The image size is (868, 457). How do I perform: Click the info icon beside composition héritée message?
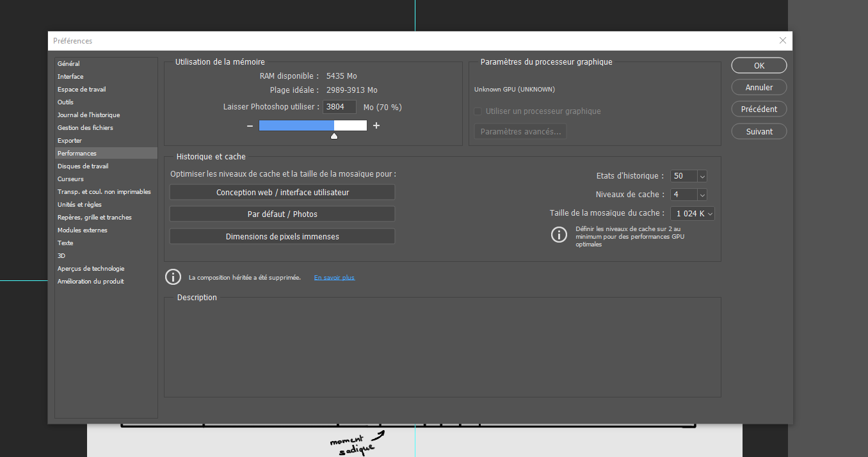coord(173,277)
